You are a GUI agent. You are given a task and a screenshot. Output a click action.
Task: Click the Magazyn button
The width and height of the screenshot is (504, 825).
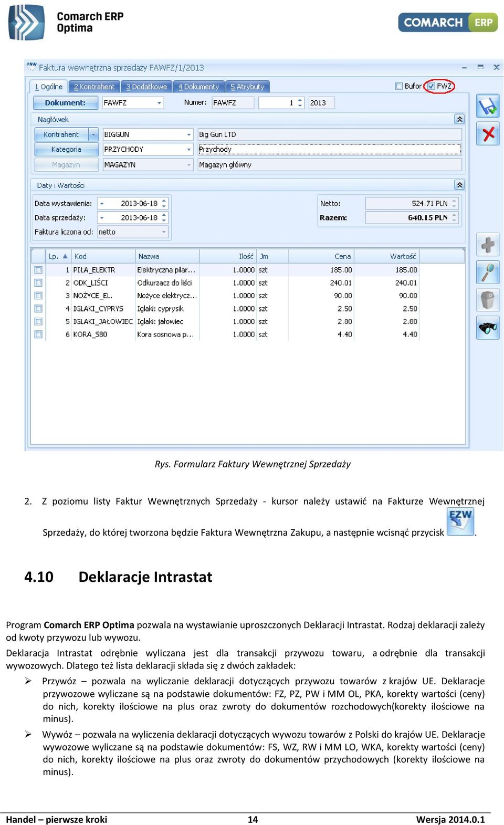point(66,165)
